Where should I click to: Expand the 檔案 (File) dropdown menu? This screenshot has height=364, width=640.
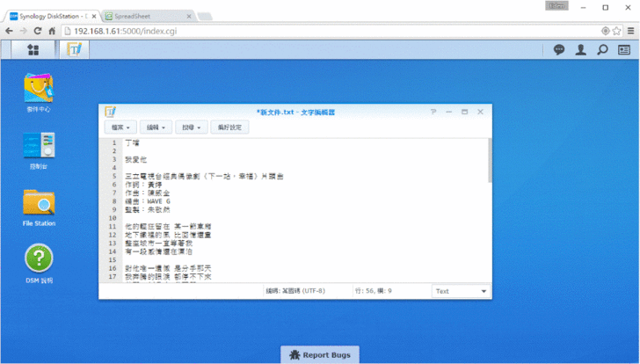[121, 127]
